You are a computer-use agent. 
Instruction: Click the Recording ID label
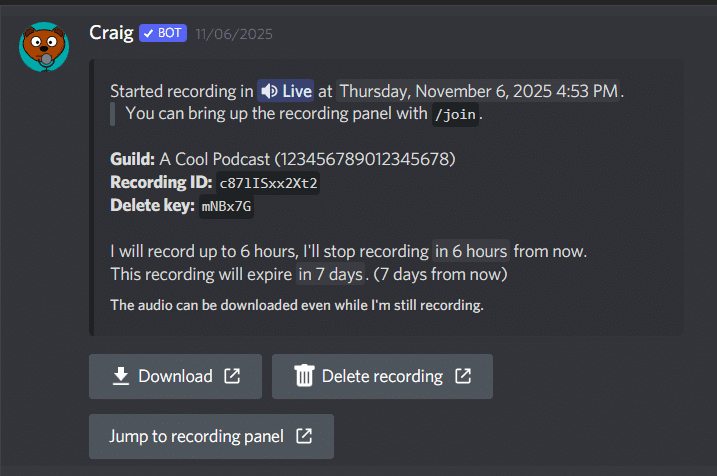click(x=161, y=182)
